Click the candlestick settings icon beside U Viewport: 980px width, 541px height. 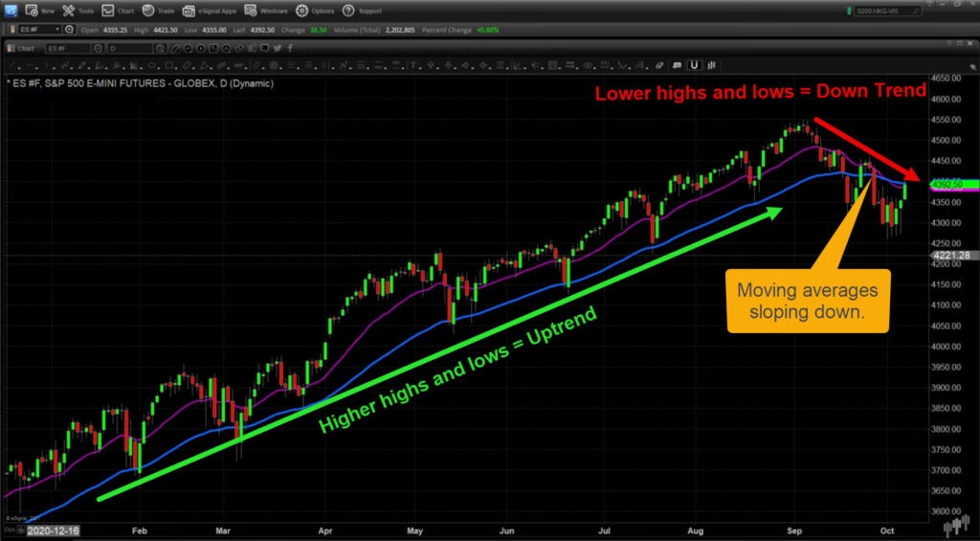(x=711, y=65)
